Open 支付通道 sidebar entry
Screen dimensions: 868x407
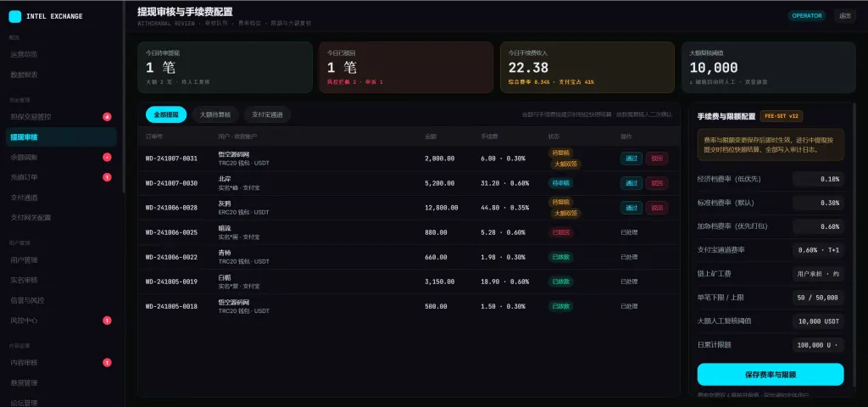[x=61, y=197]
